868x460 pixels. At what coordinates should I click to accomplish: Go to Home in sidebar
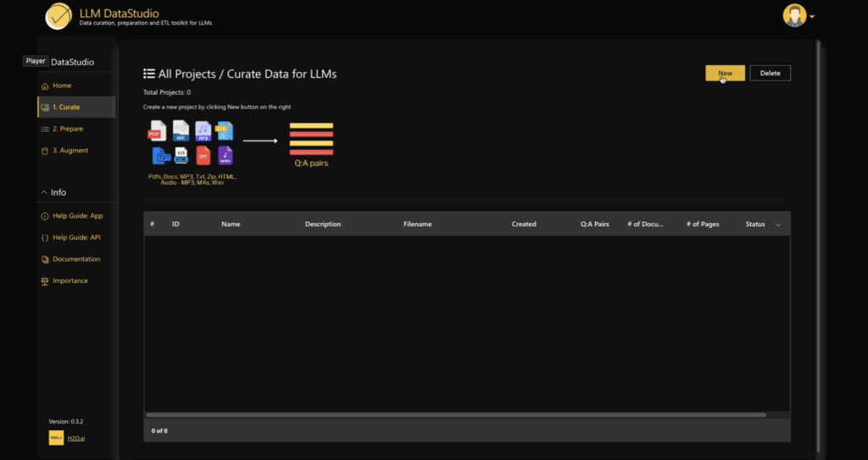coord(62,86)
